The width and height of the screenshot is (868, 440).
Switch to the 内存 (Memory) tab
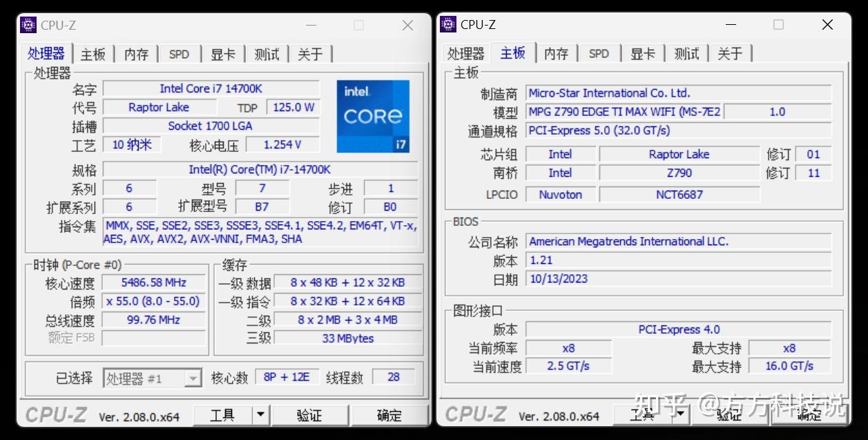[x=136, y=53]
